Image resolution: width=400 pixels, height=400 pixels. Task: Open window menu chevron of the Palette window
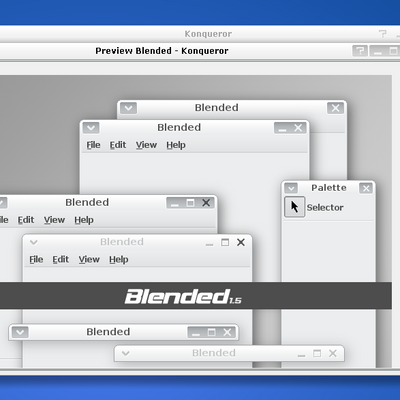coord(291,188)
